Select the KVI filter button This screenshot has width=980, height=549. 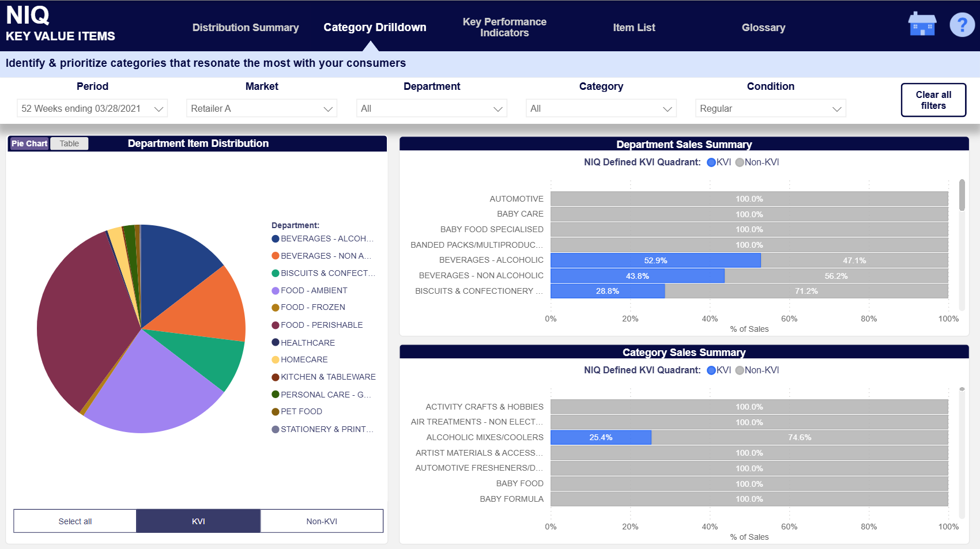(198, 521)
